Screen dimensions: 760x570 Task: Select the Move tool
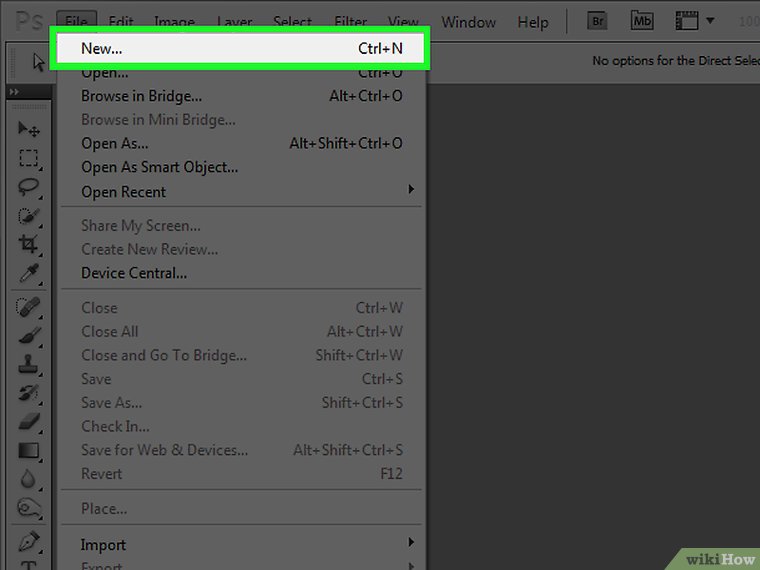[28, 130]
